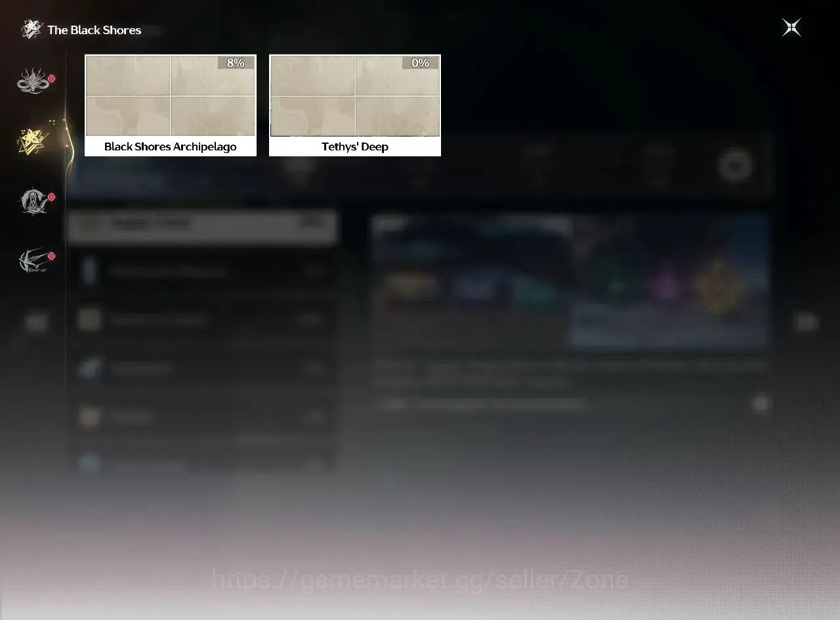Check the 0% exploration progress badge
This screenshot has width=840, height=620.
point(420,62)
